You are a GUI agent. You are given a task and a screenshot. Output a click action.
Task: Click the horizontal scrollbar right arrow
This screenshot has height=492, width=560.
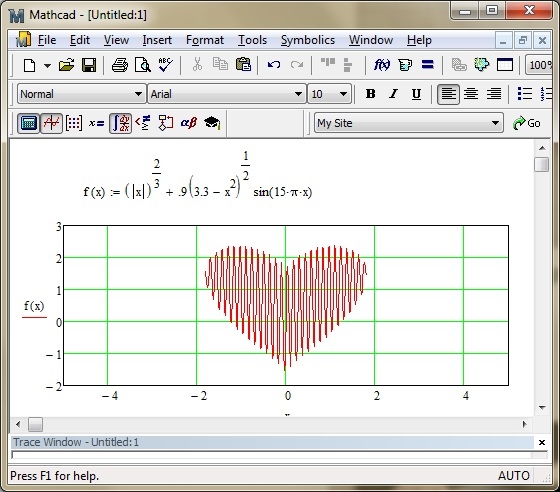[x=524, y=424]
